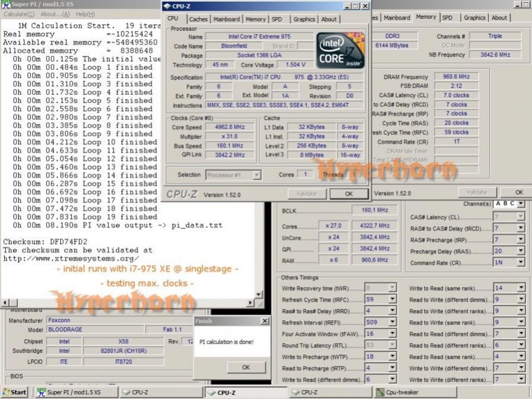Open the Memory tab in front CPU-Z window

point(256,20)
